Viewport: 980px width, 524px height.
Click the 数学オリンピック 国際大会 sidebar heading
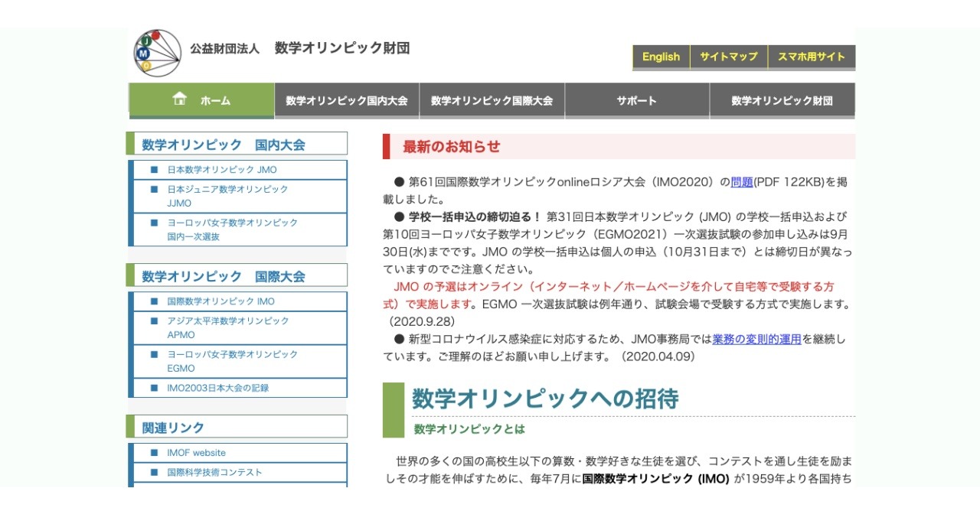[237, 275]
